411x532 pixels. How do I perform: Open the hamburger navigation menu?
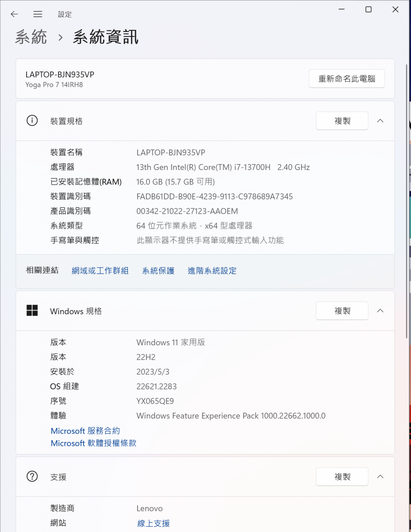click(x=38, y=14)
